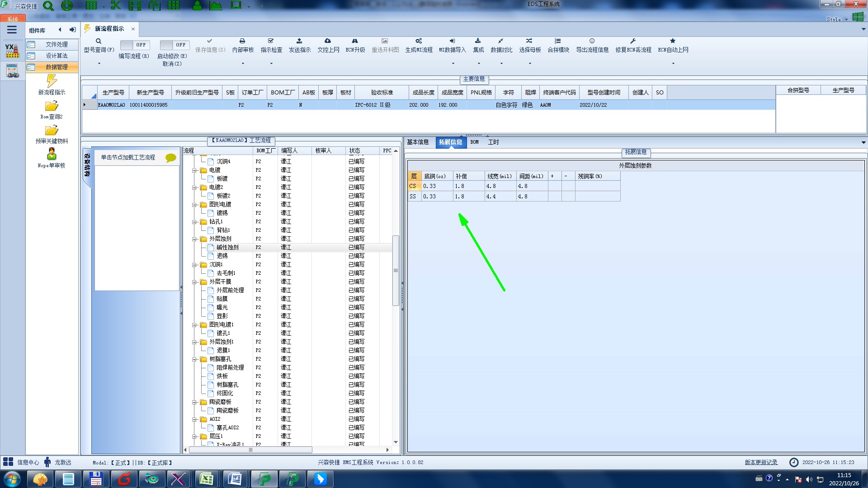Image resolution: width=868 pixels, height=488 pixels.
Task: Click the ECN升级 toolbar icon
Action: click(355, 41)
